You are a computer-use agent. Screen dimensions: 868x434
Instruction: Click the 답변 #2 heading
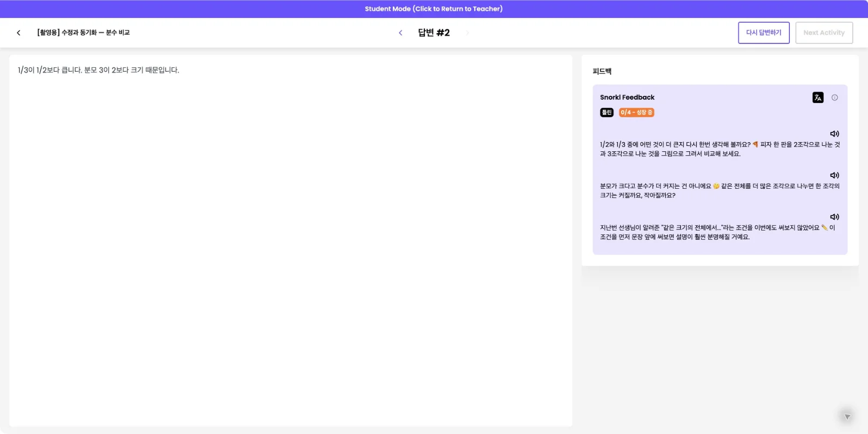[x=433, y=33]
